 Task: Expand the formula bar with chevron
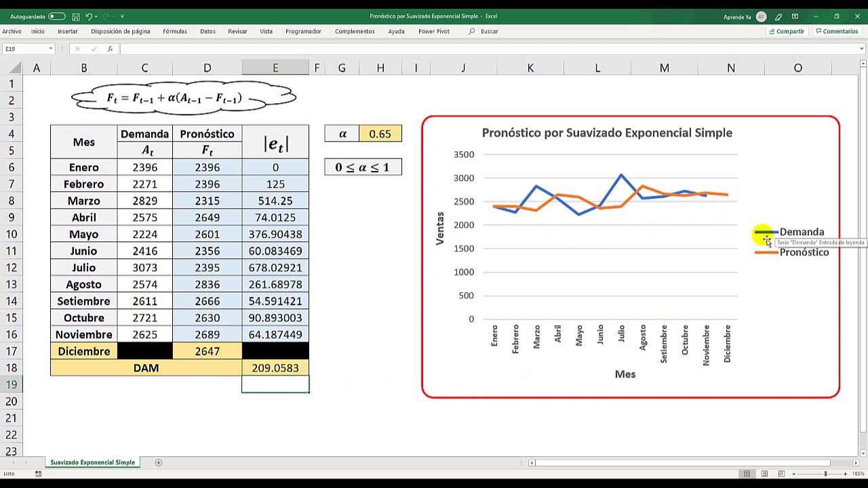point(862,49)
